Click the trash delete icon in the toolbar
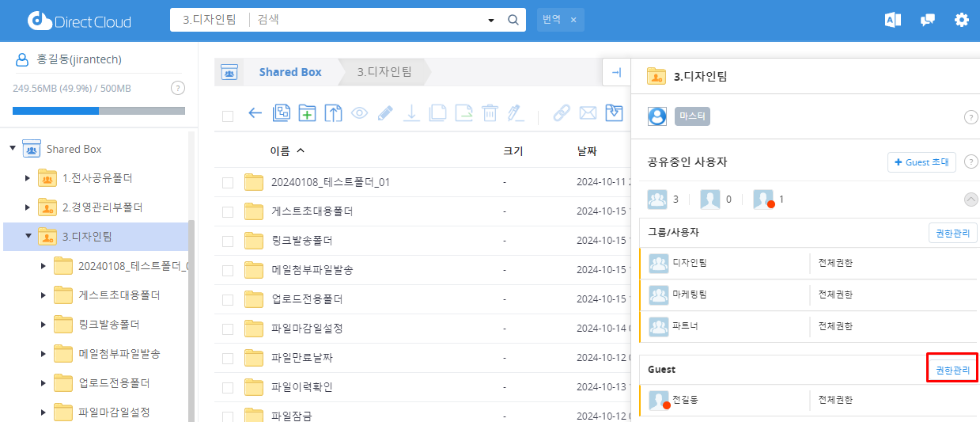This screenshot has height=422, width=980. tap(490, 113)
